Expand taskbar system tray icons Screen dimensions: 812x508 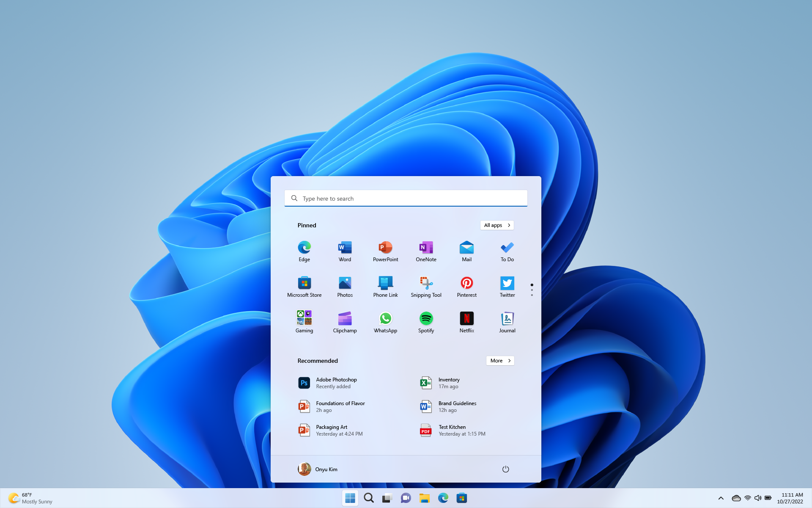(721, 498)
